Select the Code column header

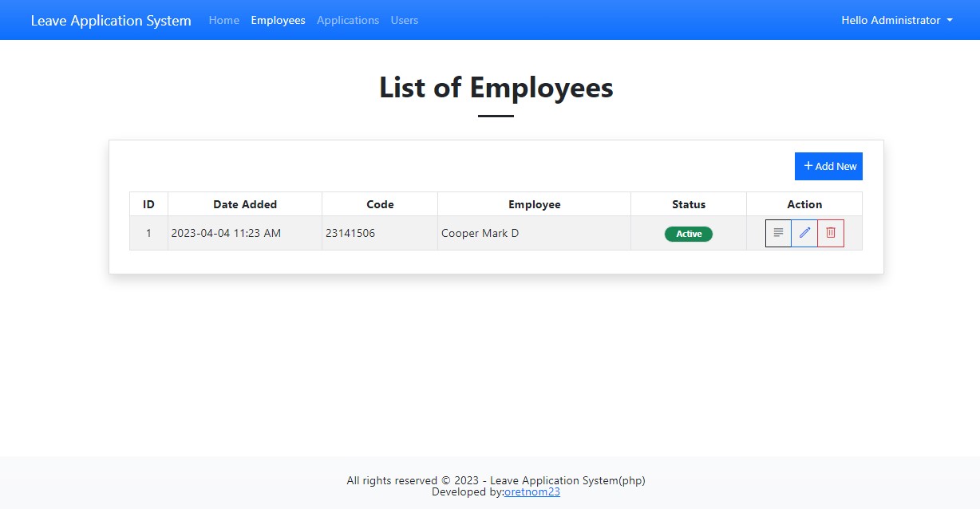click(380, 204)
